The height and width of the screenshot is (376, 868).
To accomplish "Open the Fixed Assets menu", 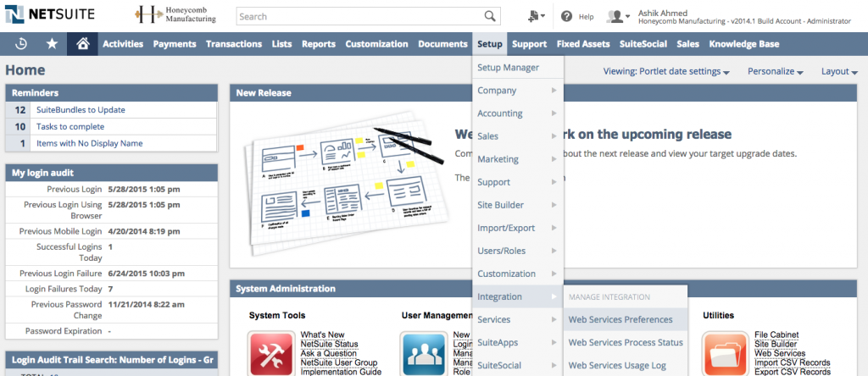I will [x=583, y=44].
